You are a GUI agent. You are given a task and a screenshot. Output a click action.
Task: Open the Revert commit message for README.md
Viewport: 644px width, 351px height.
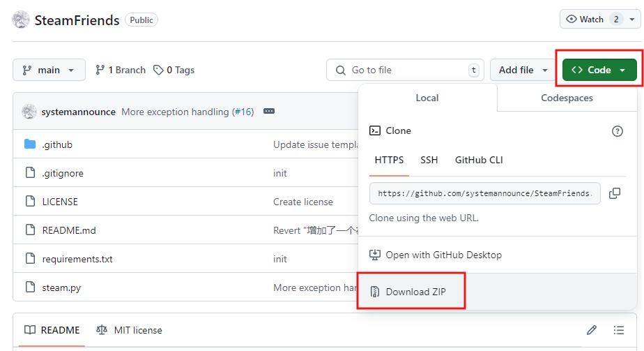pyautogui.click(x=316, y=230)
